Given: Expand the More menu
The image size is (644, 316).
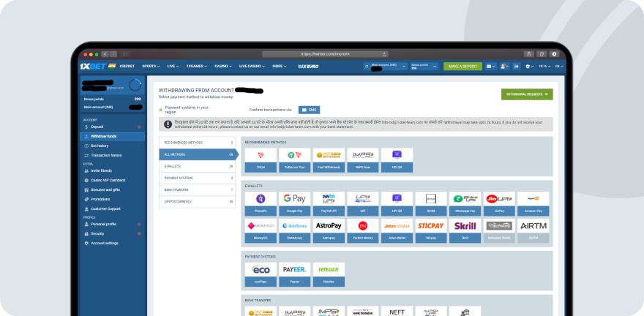Looking at the screenshot, I should tap(280, 66).
